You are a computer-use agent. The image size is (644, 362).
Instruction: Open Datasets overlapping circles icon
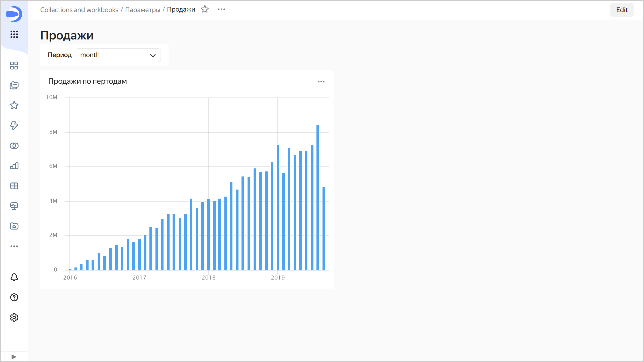pyautogui.click(x=14, y=146)
